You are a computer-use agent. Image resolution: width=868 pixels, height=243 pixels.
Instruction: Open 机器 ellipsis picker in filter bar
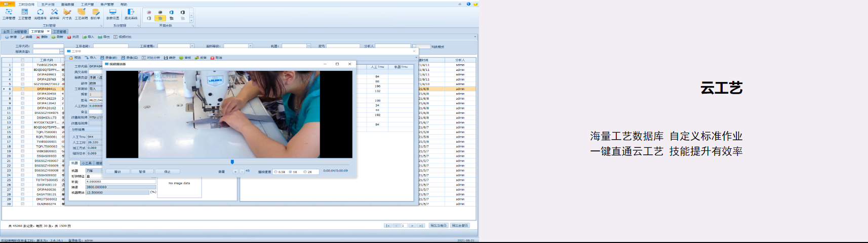(308, 46)
